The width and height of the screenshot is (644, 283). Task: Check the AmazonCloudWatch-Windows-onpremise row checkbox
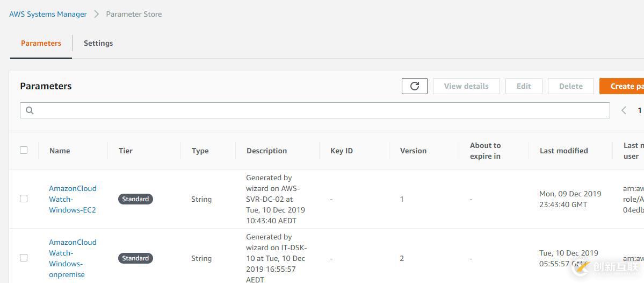click(24, 258)
